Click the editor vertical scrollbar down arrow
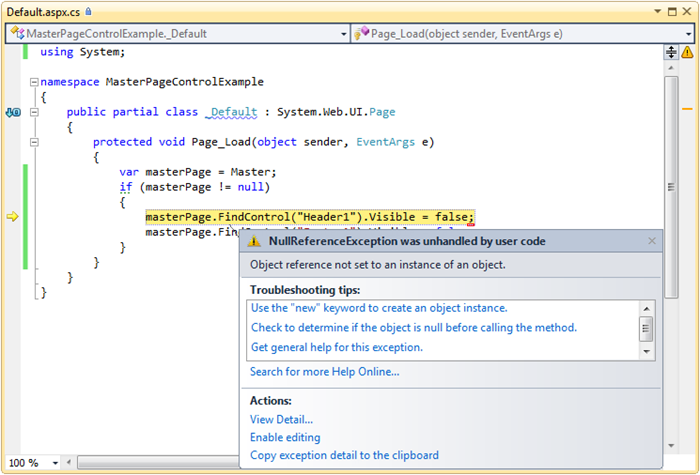The height and width of the screenshot is (475, 700). point(671,446)
